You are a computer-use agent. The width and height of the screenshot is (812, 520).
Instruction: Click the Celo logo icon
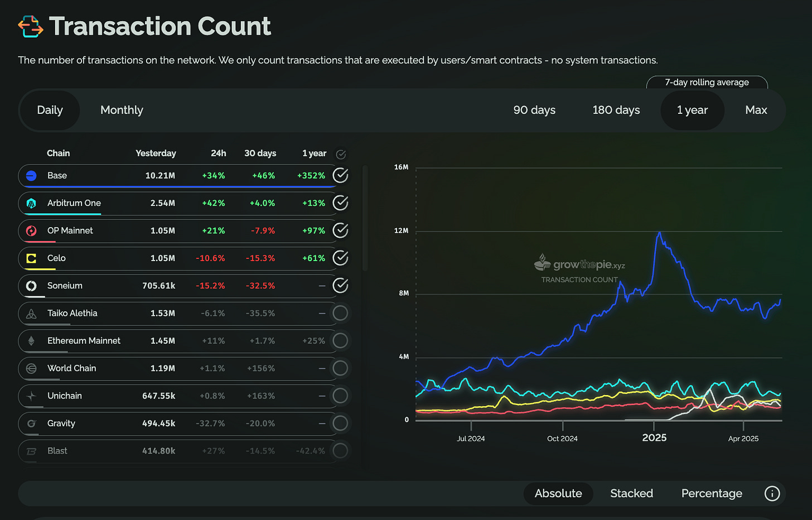[x=31, y=258]
